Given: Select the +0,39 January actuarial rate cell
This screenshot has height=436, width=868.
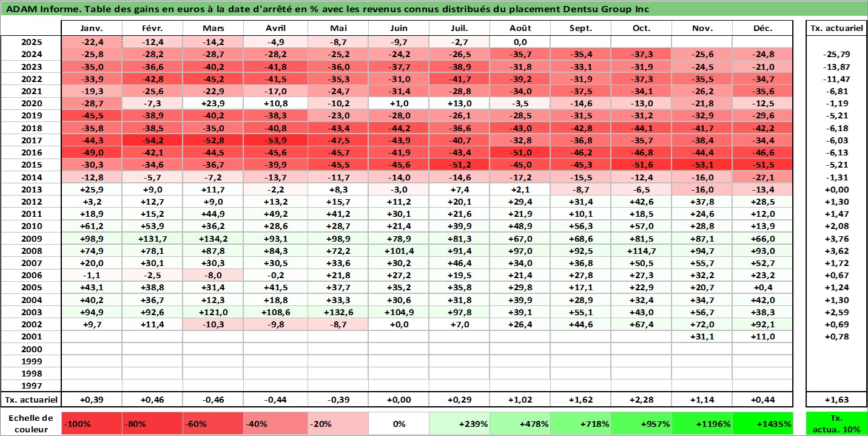Looking at the screenshot, I should click(x=92, y=400).
